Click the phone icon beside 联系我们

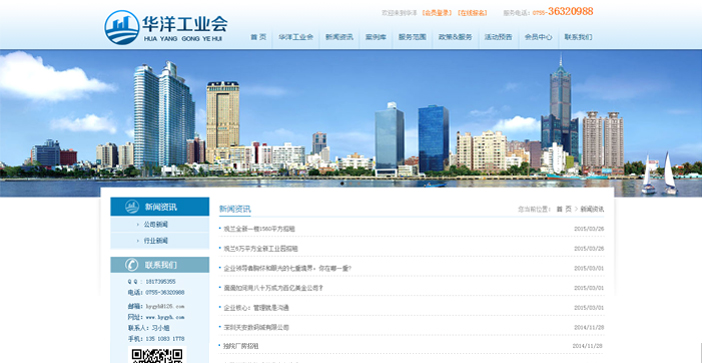pos(132,265)
